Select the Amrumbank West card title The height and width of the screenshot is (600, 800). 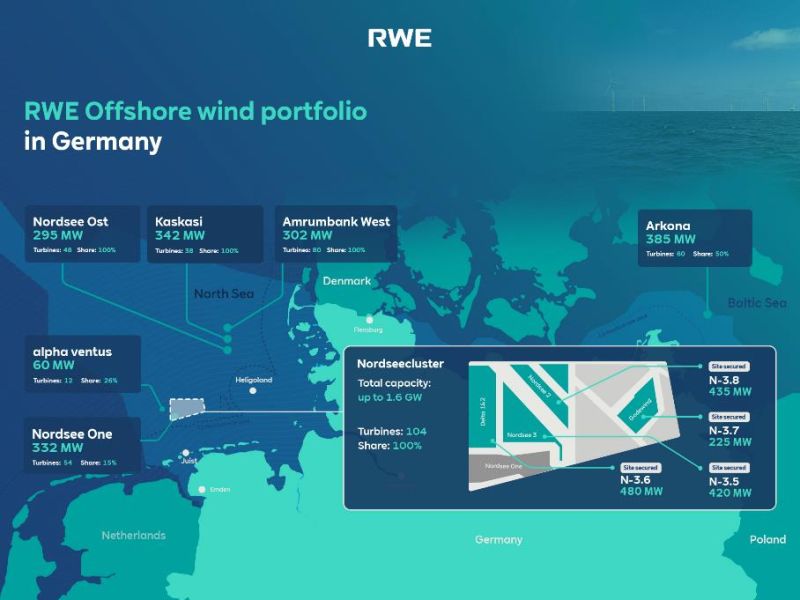(336, 221)
